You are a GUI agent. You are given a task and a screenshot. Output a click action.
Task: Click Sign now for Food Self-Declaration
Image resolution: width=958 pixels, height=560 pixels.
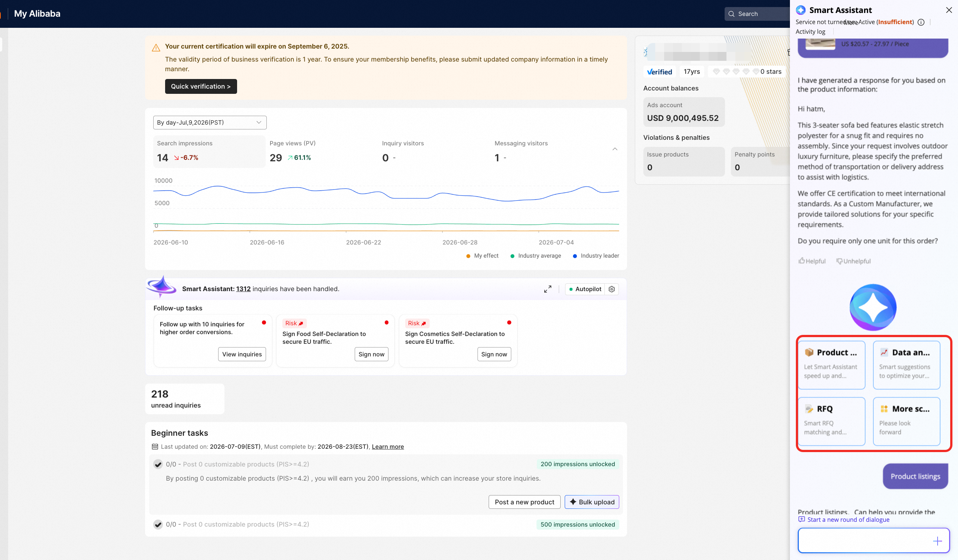(371, 354)
